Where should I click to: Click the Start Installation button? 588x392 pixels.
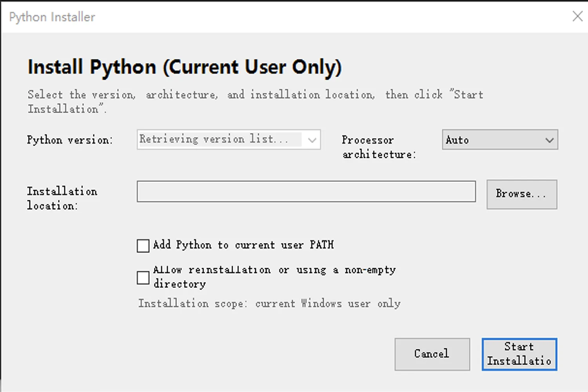[x=519, y=354]
